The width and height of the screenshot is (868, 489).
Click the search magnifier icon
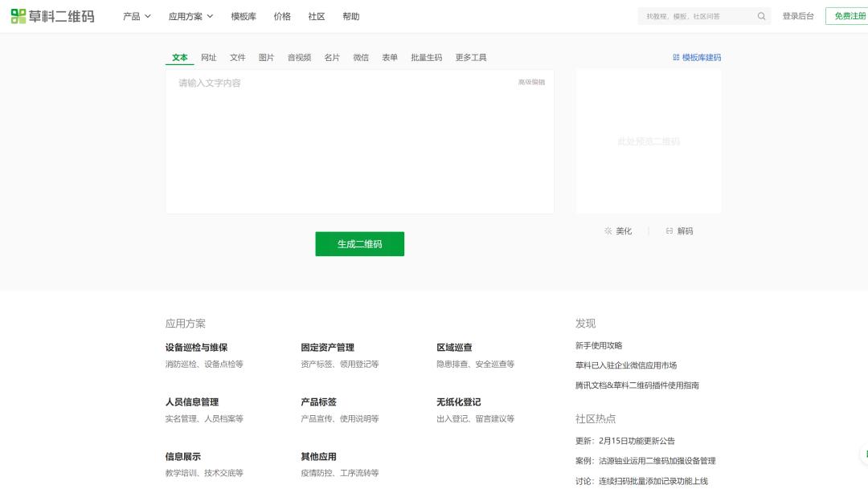pyautogui.click(x=760, y=15)
